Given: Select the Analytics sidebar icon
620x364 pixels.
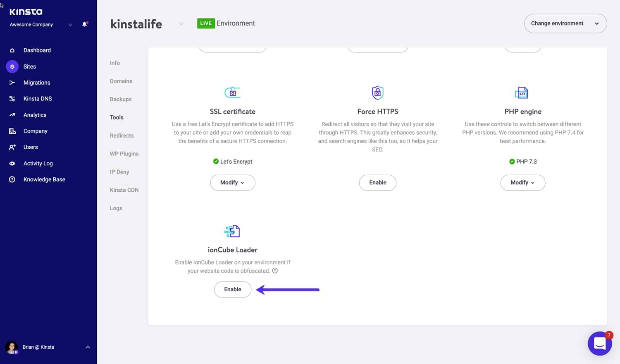Looking at the screenshot, I should [12, 115].
